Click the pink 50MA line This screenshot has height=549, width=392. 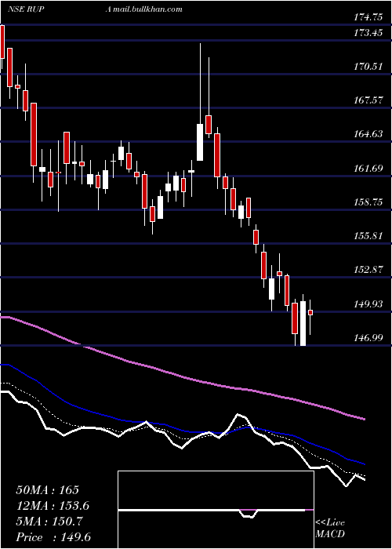pyautogui.click(x=182, y=376)
